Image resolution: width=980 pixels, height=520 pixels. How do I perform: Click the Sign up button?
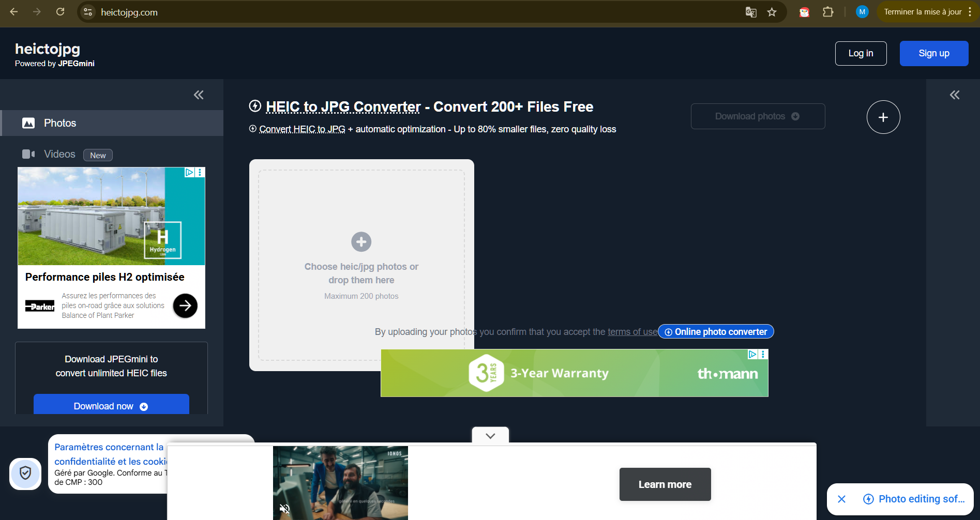tap(933, 53)
